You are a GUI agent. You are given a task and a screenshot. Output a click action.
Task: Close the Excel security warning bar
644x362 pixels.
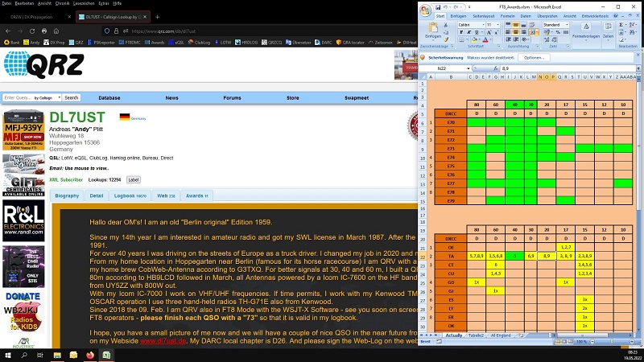(638, 55)
